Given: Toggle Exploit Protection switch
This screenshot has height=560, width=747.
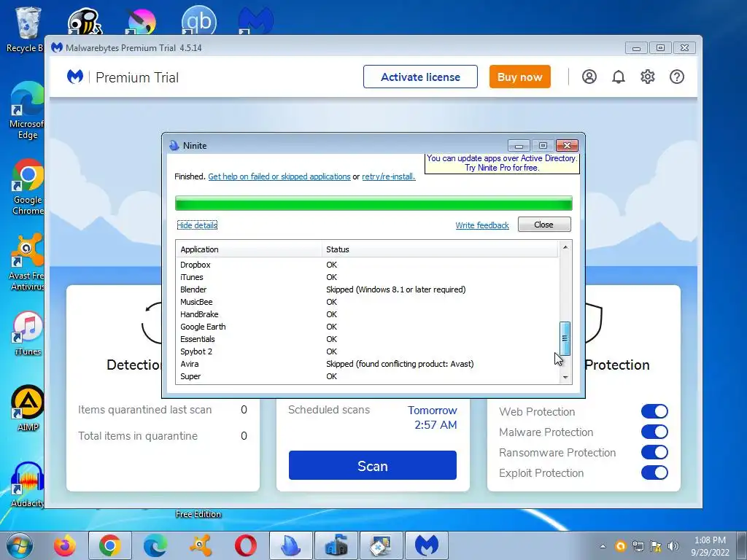Looking at the screenshot, I should point(654,472).
